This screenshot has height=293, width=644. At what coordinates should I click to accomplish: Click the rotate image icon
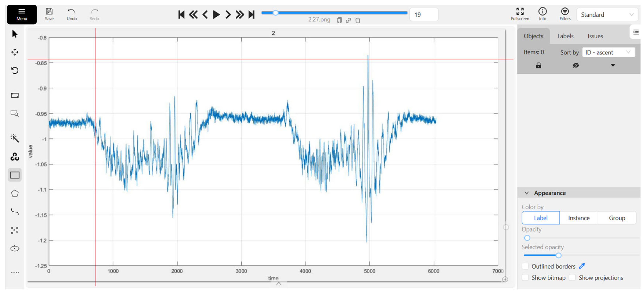tap(14, 70)
